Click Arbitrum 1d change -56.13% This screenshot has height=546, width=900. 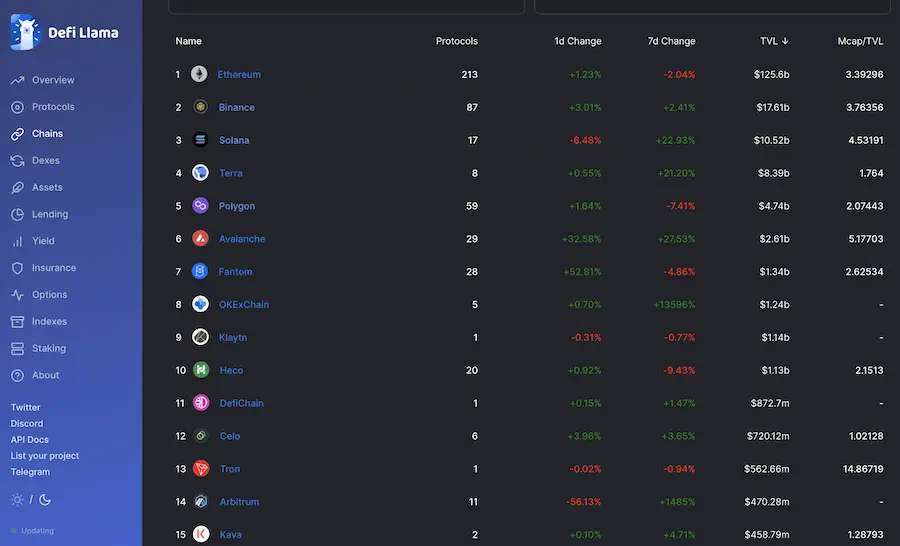click(584, 502)
